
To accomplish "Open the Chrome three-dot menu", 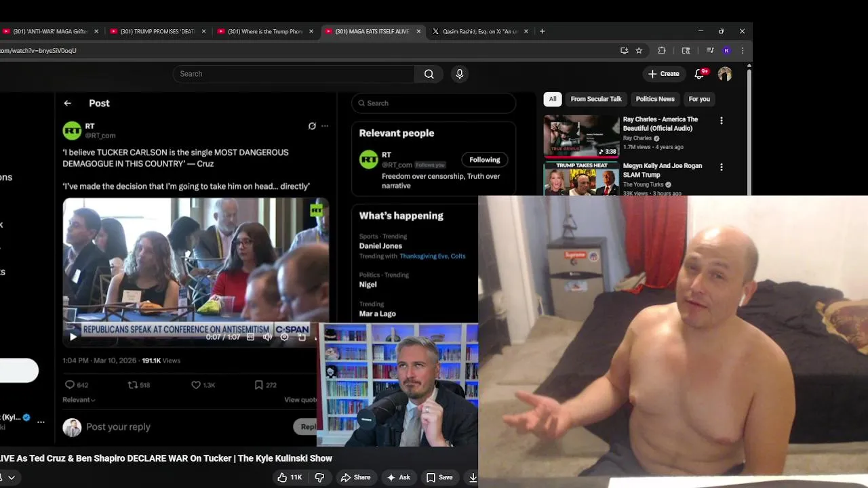I will [743, 50].
